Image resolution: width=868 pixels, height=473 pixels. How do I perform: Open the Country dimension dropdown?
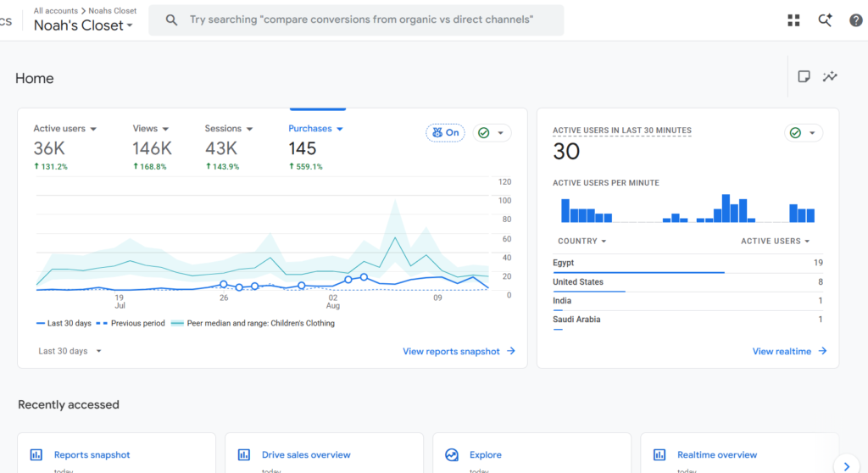[x=581, y=241]
